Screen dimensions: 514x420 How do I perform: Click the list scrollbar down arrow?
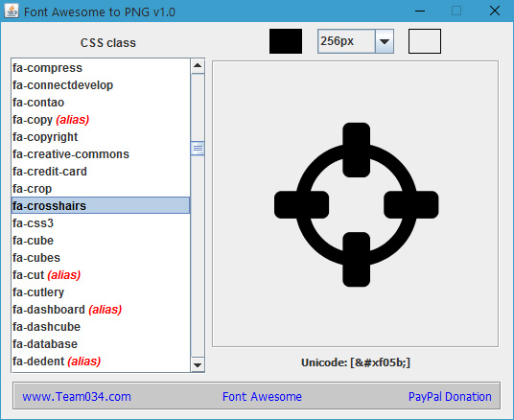198,364
